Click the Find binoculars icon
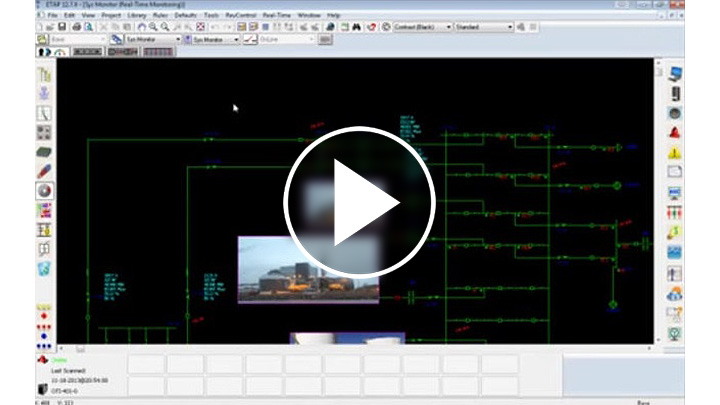Screen dimensions: 720x405 356,27
